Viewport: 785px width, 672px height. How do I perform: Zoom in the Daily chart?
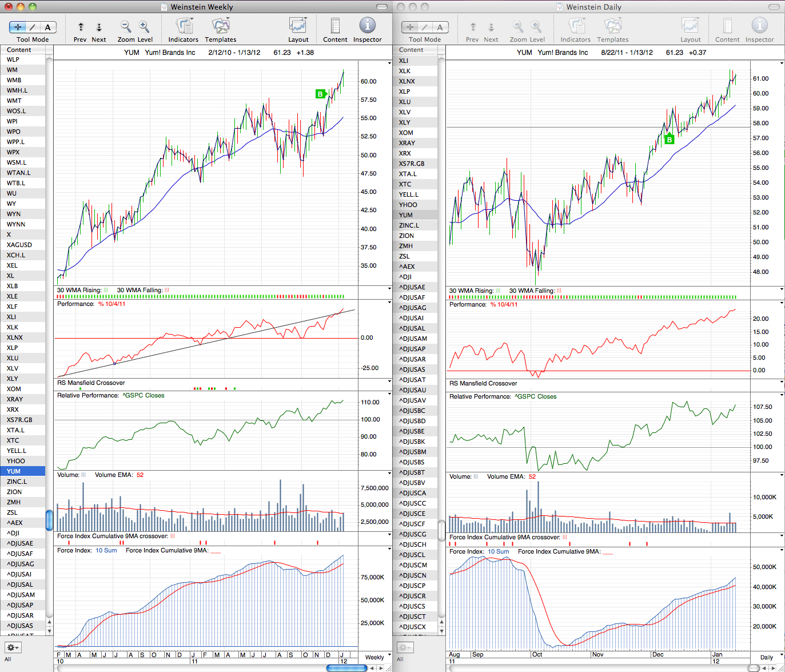pyautogui.click(x=536, y=26)
